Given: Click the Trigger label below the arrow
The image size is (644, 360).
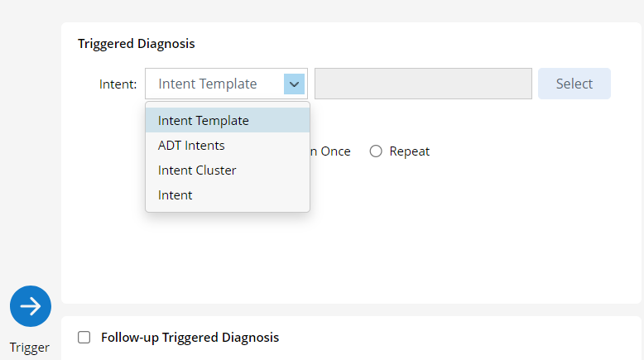Looking at the screenshot, I should [30, 348].
